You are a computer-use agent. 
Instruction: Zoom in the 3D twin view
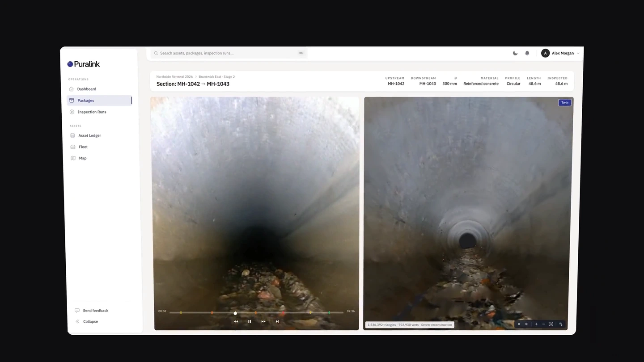(536, 324)
